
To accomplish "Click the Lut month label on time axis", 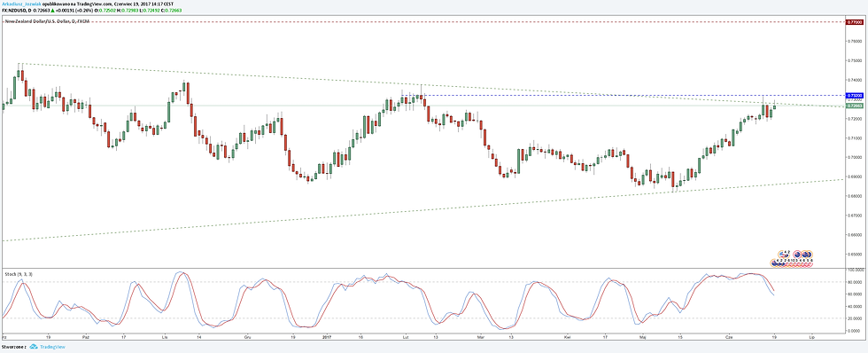I will 406,338.
